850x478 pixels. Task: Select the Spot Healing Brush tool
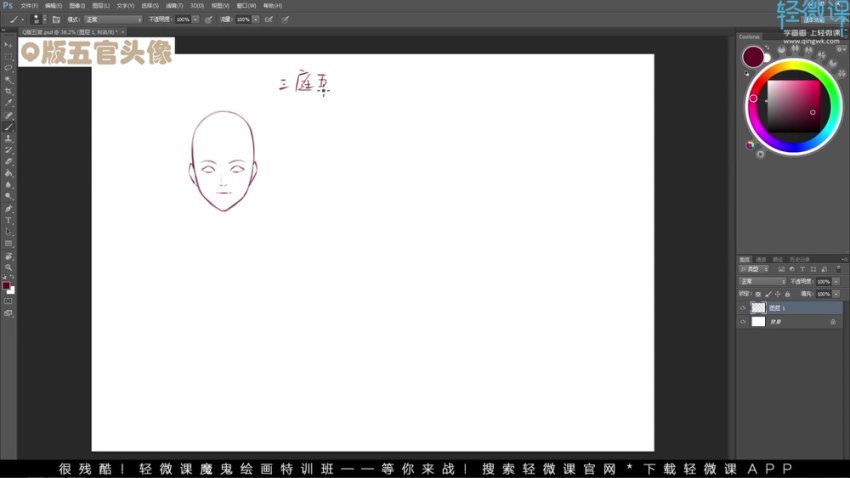[8, 115]
